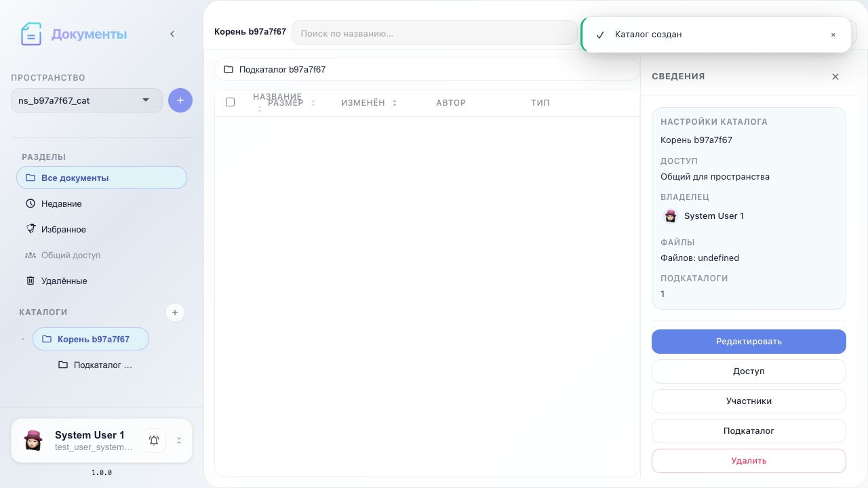Click the folder icon of the Подкаталог tree item

(x=63, y=365)
